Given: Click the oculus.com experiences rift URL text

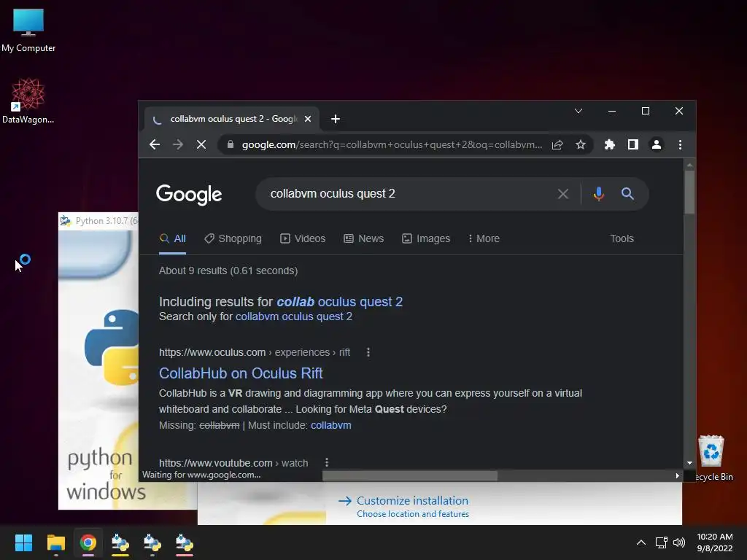Looking at the screenshot, I should pos(255,352).
